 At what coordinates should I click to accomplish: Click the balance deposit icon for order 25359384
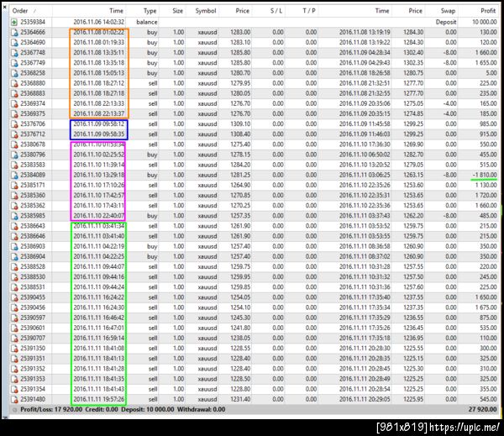pyautogui.click(x=14, y=22)
